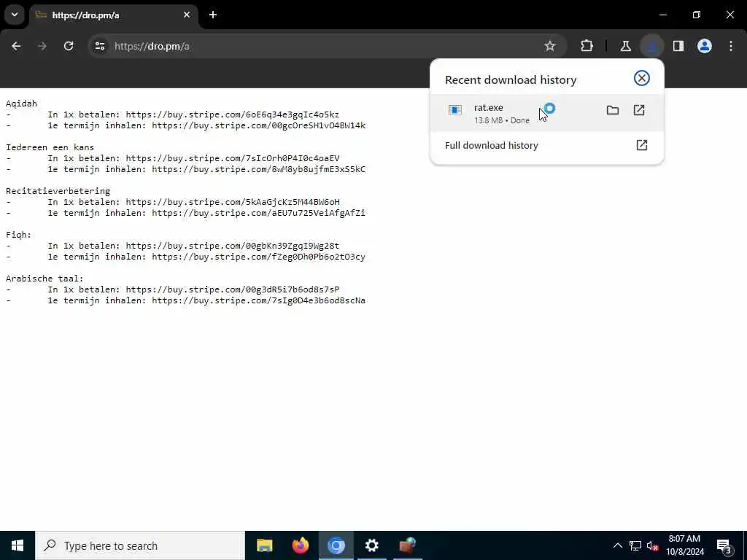
Task: Open the Windows Start menu
Action: tap(18, 545)
